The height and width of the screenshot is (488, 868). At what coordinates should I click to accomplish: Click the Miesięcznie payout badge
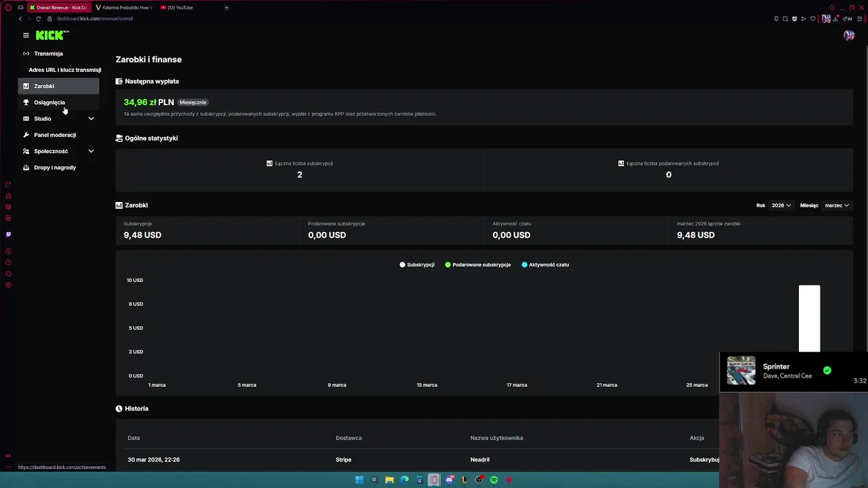[x=193, y=102]
